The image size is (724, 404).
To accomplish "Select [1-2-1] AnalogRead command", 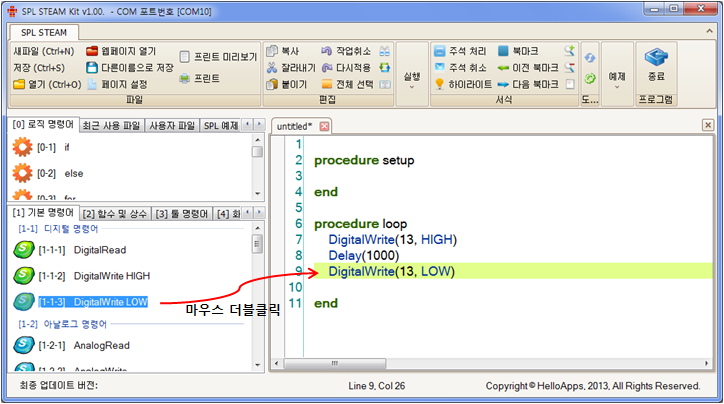I will tap(72, 345).
